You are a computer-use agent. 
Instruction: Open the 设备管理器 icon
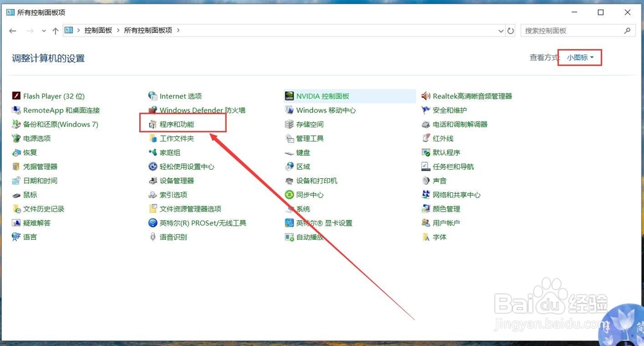pos(153,180)
